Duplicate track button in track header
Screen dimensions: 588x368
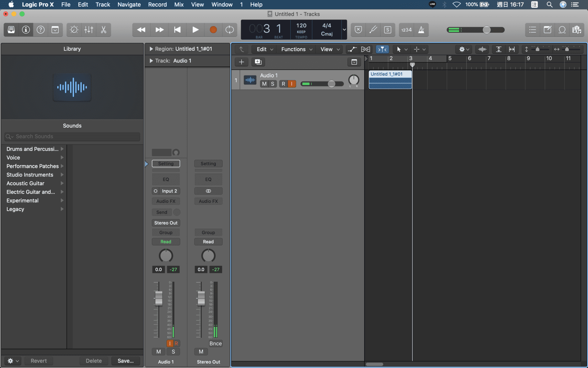[x=258, y=62]
